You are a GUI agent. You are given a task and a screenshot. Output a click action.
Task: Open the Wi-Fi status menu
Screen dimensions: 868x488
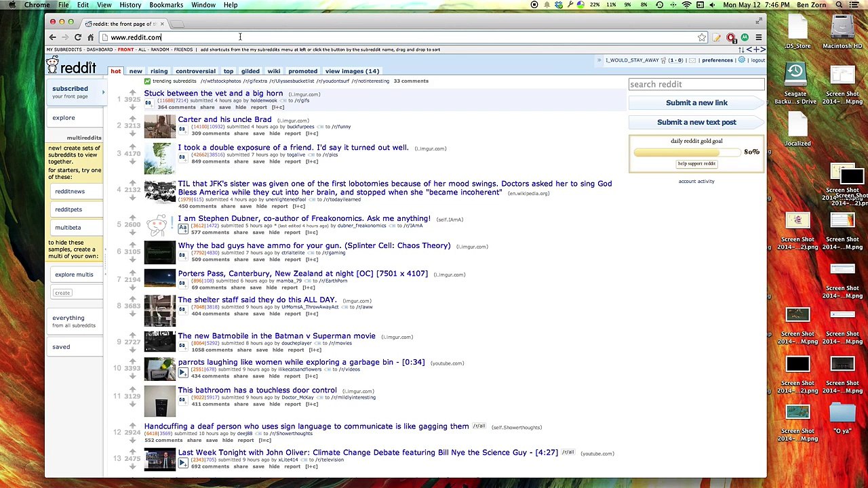coord(687,5)
